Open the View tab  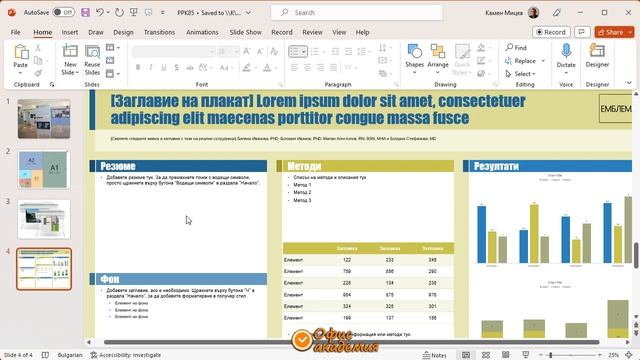pyautogui.click(x=339, y=32)
